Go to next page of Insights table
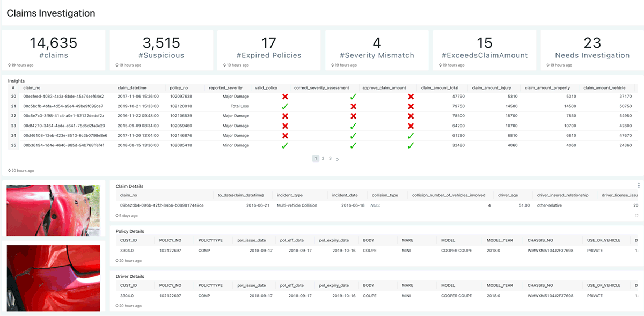The height and width of the screenshot is (316, 644). (338, 159)
